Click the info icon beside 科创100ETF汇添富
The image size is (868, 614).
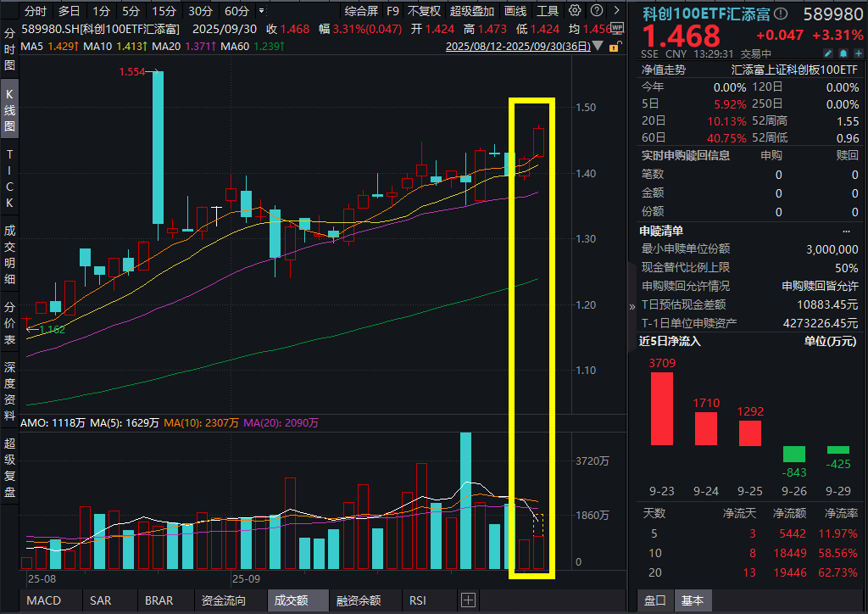(781, 14)
